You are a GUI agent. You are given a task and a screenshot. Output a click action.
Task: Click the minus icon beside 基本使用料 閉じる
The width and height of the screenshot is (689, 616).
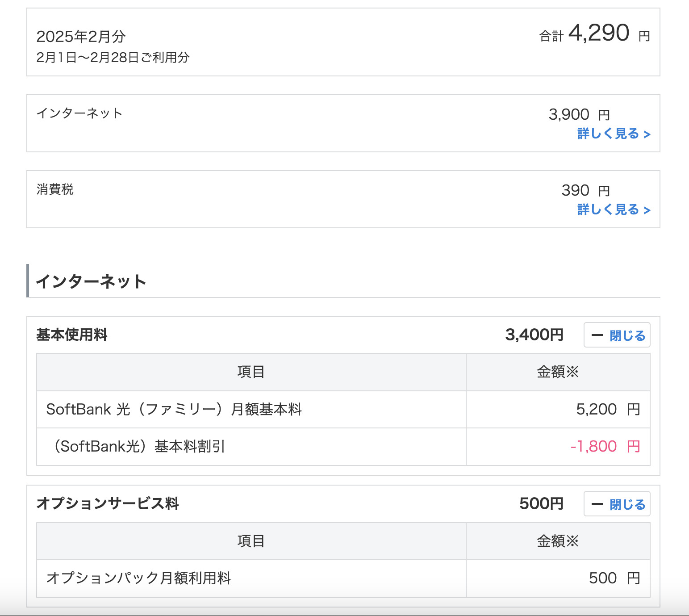[x=597, y=335]
